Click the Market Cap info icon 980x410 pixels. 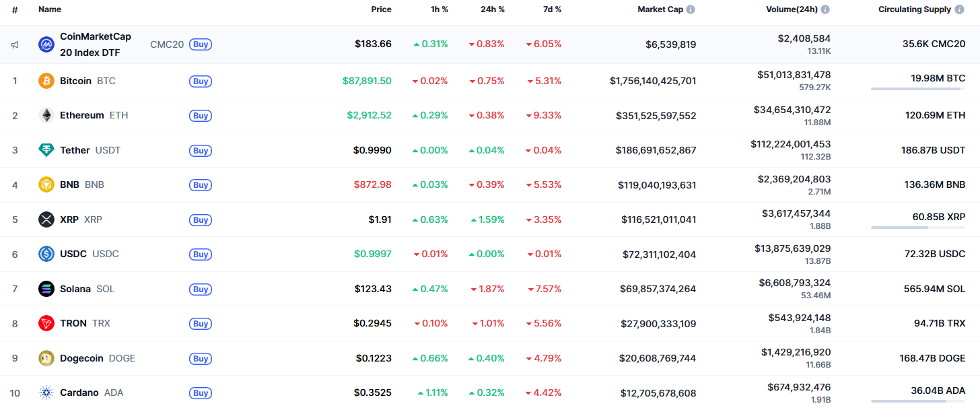691,9
